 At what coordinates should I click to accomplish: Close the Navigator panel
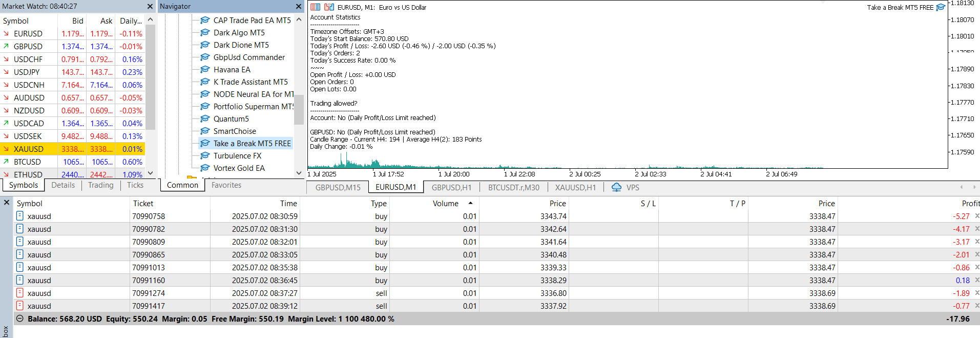tap(299, 6)
